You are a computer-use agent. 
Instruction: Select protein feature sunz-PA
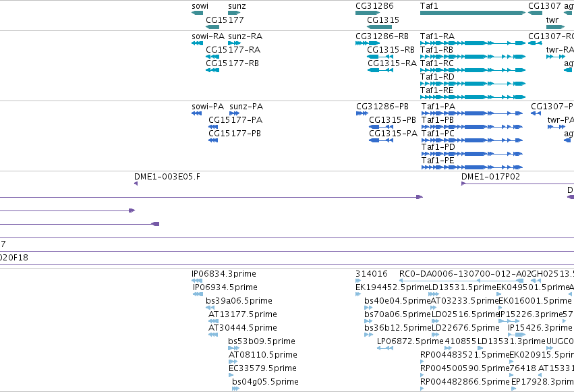234,113
